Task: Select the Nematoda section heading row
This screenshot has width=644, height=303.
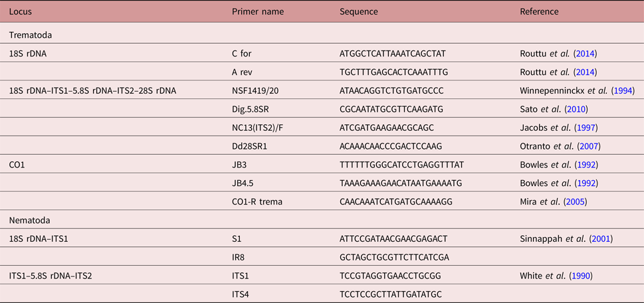Action: [x=29, y=219]
